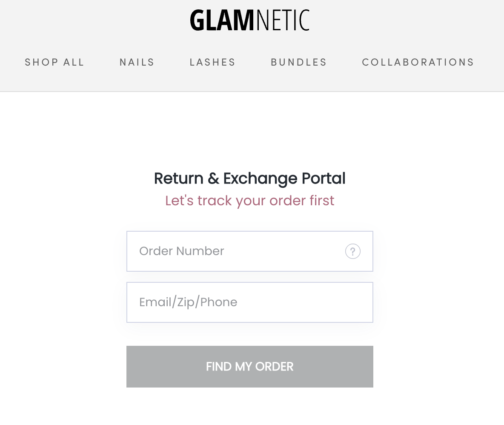Open the Lashes navigation item

click(x=212, y=62)
